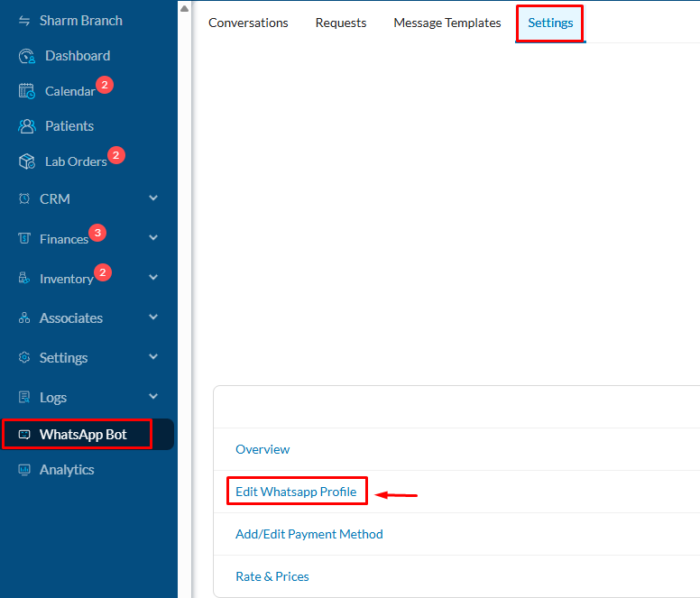Viewport: 700px width, 598px height.
Task: Click the Analytics chart icon
Action: (x=24, y=470)
